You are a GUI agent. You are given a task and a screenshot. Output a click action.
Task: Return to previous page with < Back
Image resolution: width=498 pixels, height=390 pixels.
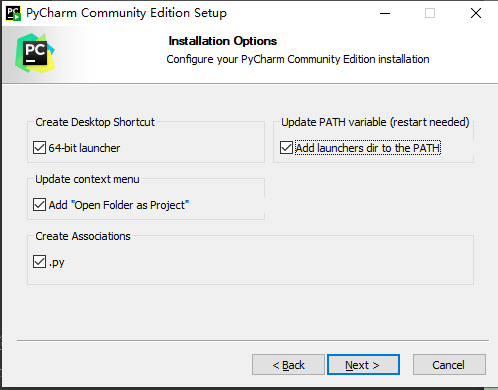(x=288, y=365)
